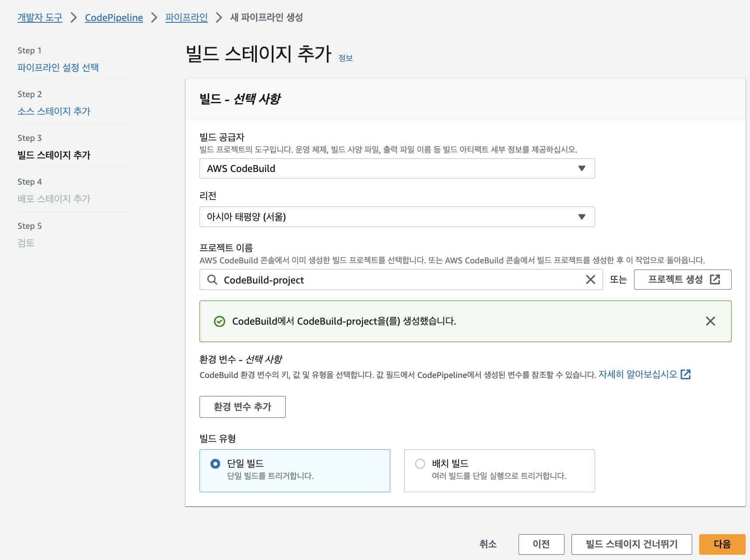The width and height of the screenshot is (750, 560).
Task: Dismiss the CodeBuild-project success notification
Action: pos(710,321)
